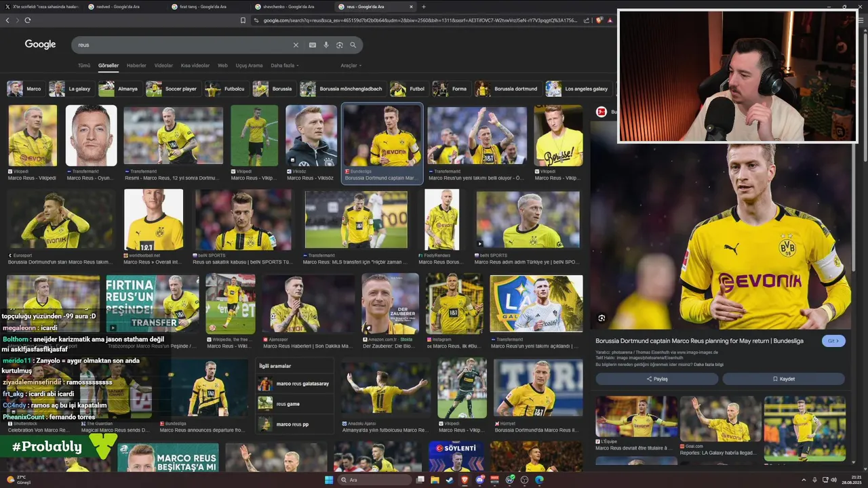Filter images by 'Marco' chip
Viewport: 868px width, 488px height.
[25, 89]
